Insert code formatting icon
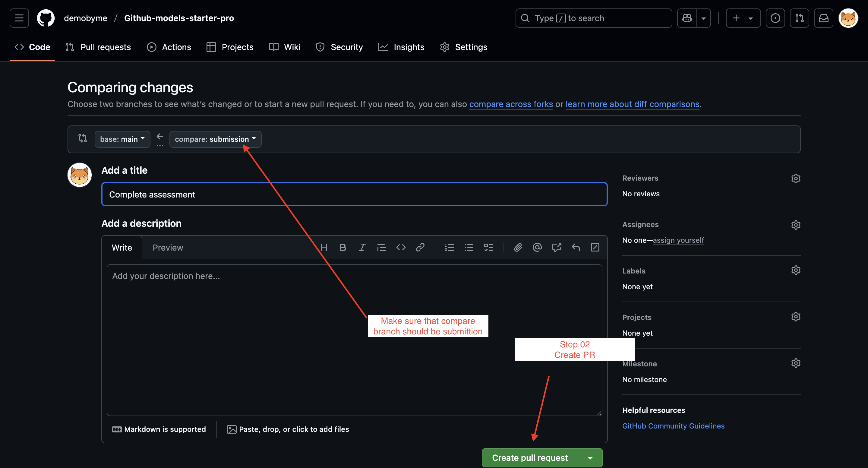Viewport: 868px width, 468px height. click(x=401, y=247)
